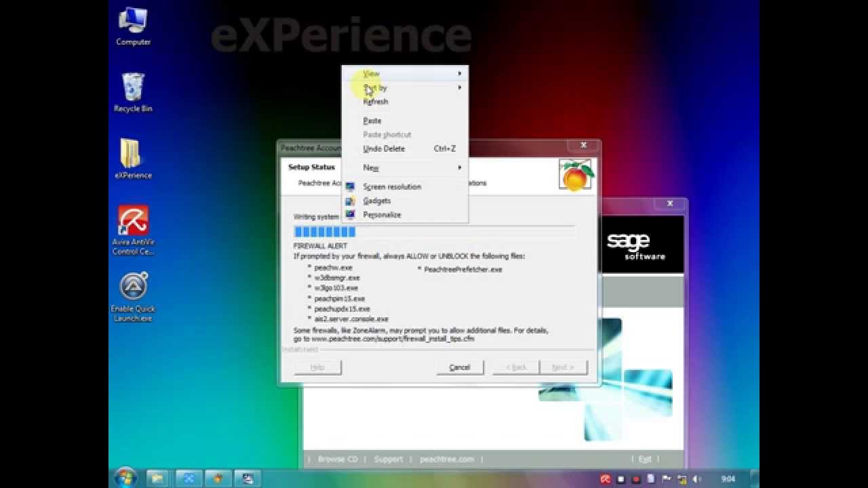Close the Sage software autorun window
The image size is (868, 488).
[x=670, y=203]
